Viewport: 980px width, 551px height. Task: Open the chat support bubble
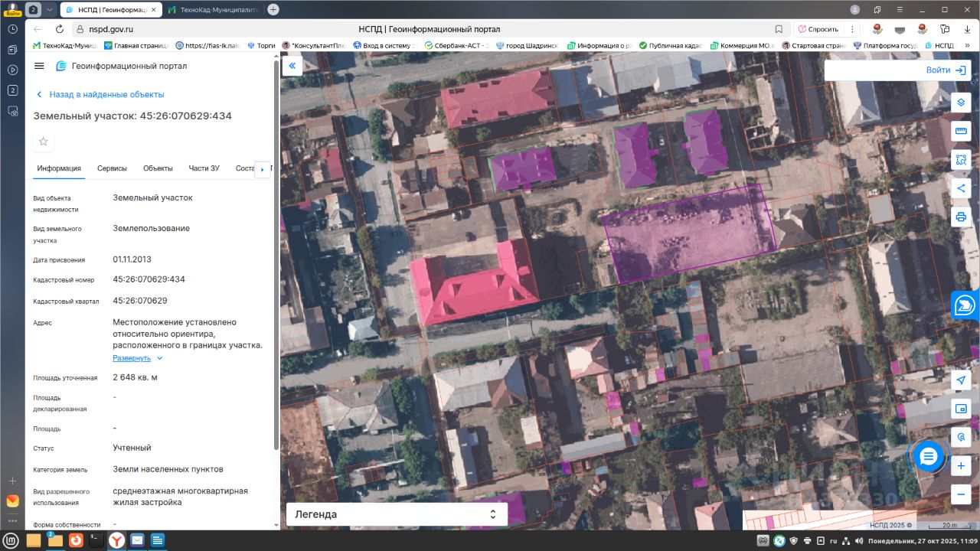click(928, 457)
